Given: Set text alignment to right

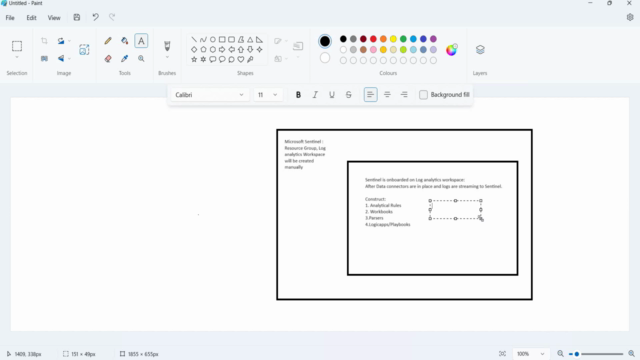Looking at the screenshot, I should pos(404,95).
